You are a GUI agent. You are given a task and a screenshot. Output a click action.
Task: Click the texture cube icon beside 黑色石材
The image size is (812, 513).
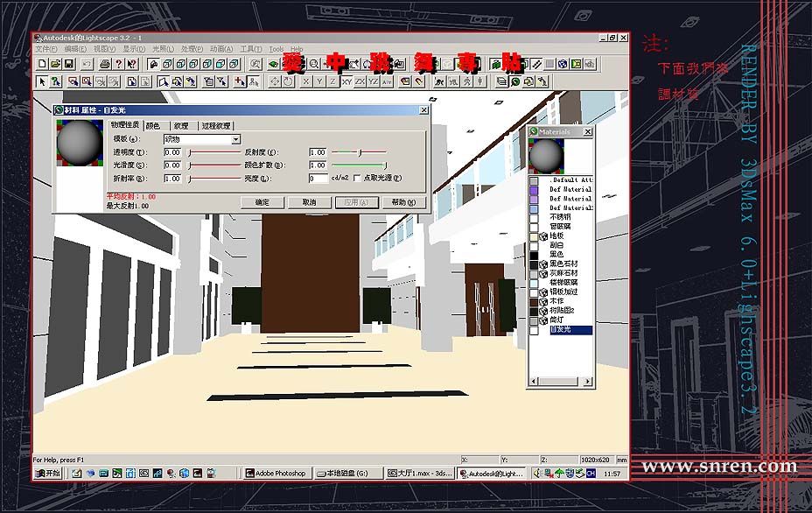543,264
